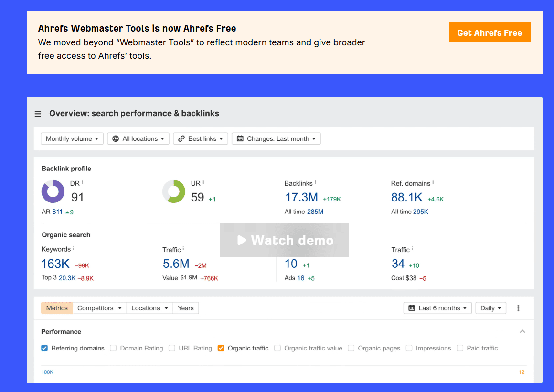
Task: Click the DR value 91
Action: pyautogui.click(x=77, y=197)
